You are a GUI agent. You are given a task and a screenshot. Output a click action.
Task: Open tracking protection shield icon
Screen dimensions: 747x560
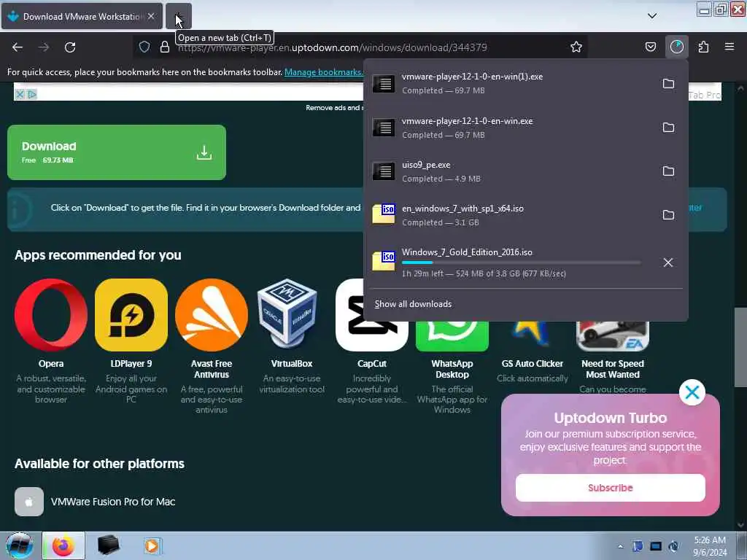click(144, 47)
